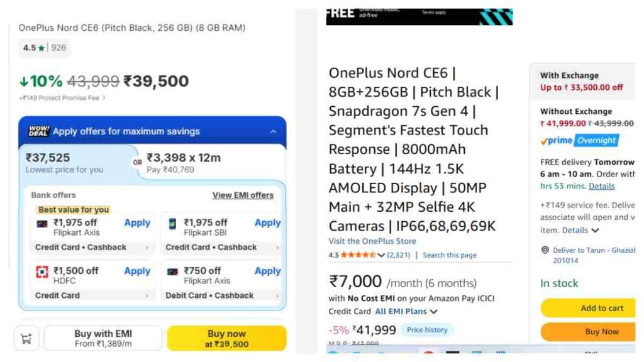Viewport: 644px width, 362px height.
Task: Expand the service fee Details chevron
Action: coord(595,230)
